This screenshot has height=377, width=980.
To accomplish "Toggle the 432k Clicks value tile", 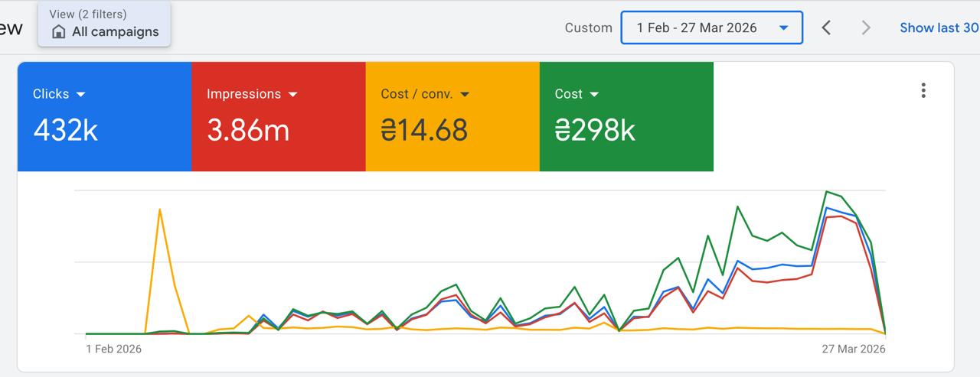I will pyautogui.click(x=66, y=131).
